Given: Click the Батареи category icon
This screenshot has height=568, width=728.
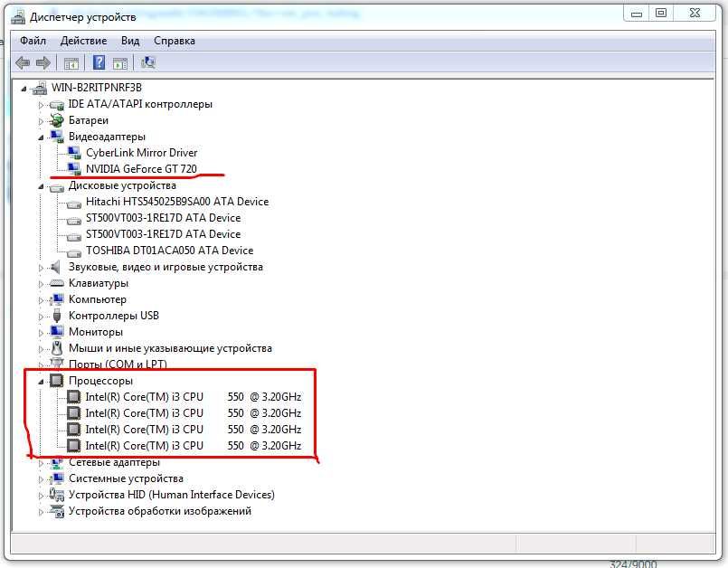Looking at the screenshot, I should coord(57,120).
